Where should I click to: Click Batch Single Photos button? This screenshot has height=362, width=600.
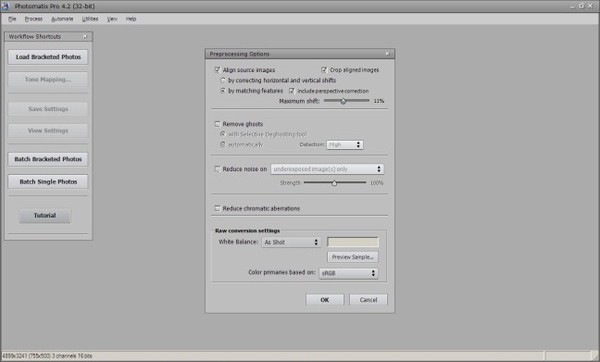coord(48,182)
